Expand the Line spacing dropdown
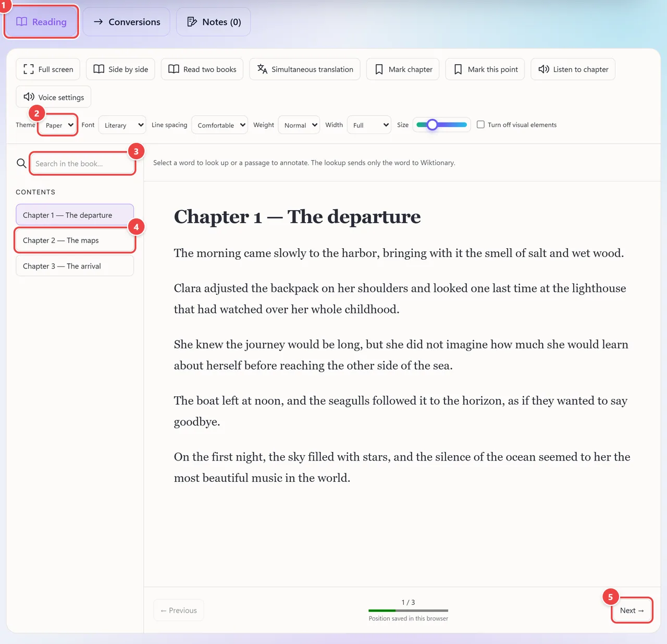The image size is (667, 644). pyautogui.click(x=219, y=125)
